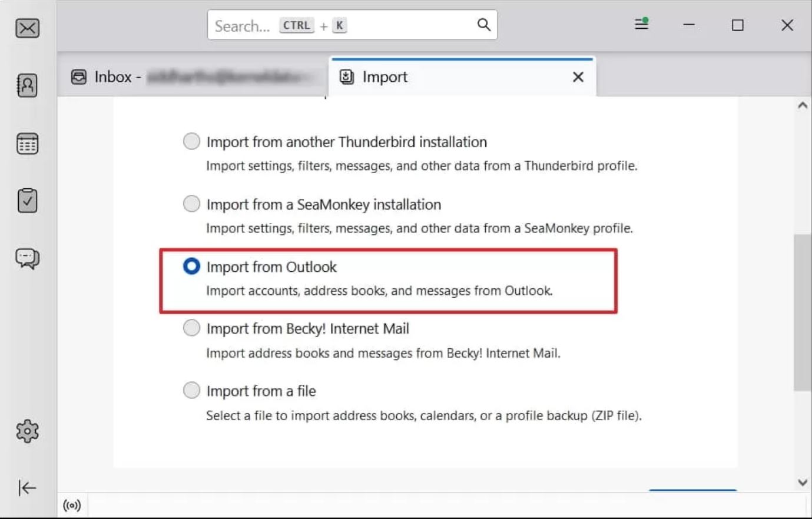Select Import from another Thunderbird installation

click(191, 141)
